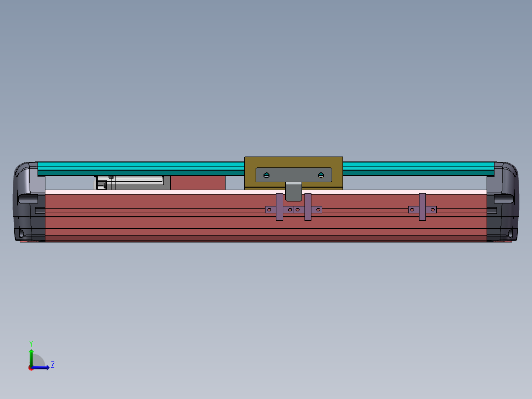Select the rightmost purple vertical sensor bracket
Screen dimensions: 532x399
pyautogui.click(x=422, y=207)
